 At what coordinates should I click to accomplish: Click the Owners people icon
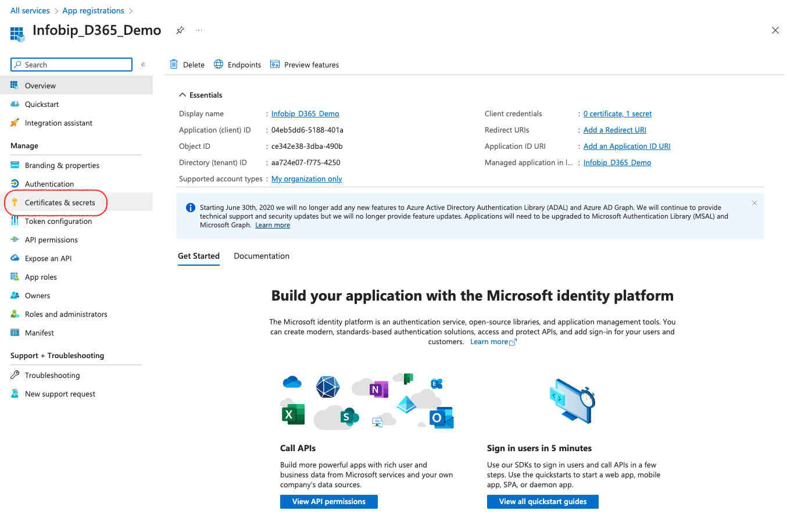coord(15,295)
